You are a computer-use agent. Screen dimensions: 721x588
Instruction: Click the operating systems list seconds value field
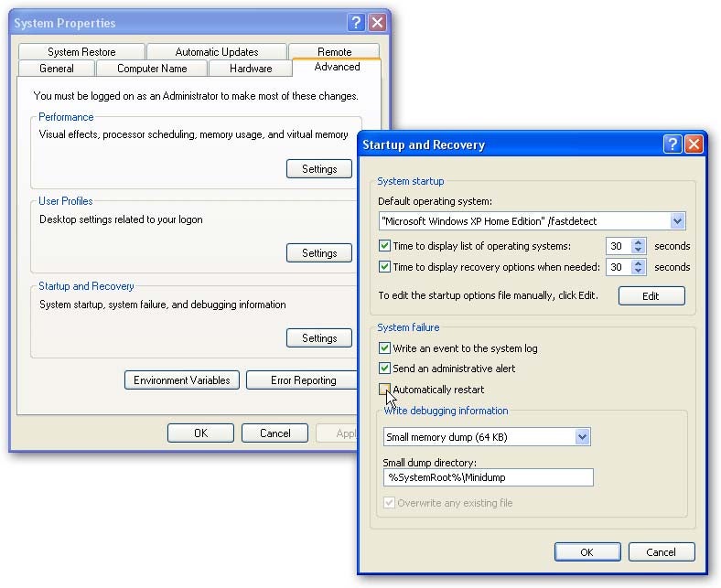(x=619, y=246)
